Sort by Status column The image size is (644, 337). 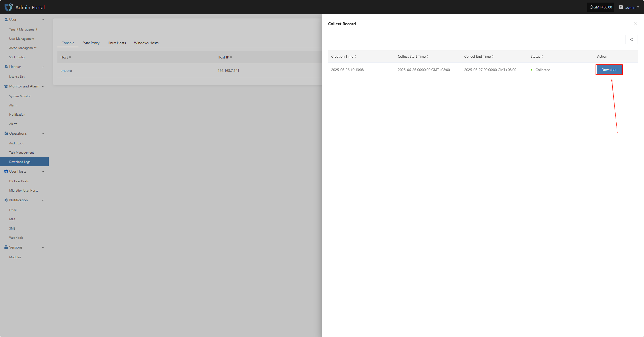click(x=542, y=56)
